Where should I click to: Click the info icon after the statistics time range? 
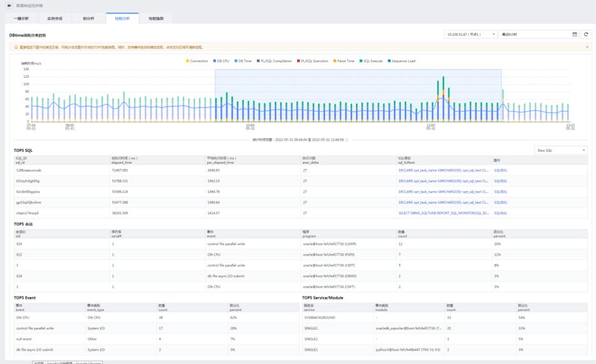347,139
